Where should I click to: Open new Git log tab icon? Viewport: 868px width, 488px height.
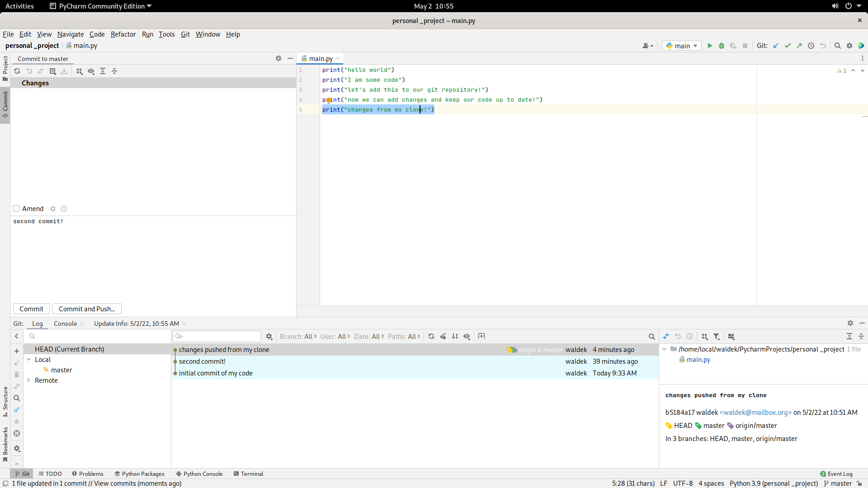[x=481, y=336]
